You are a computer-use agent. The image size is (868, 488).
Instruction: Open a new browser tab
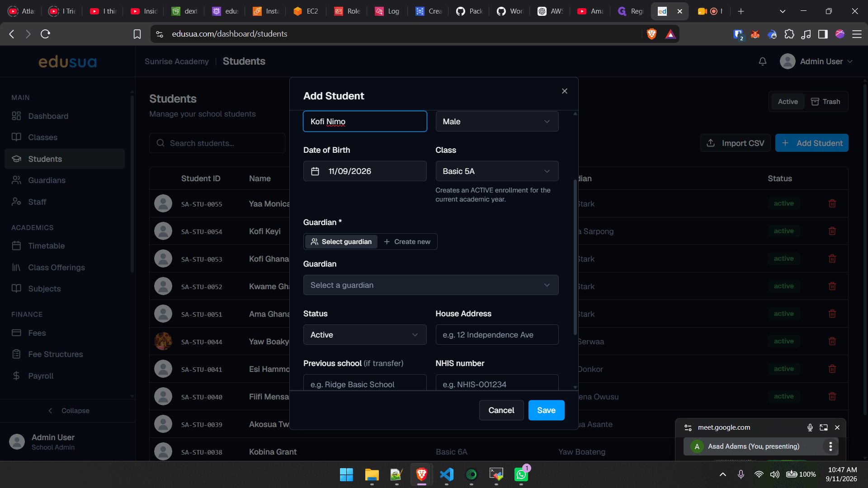tap(741, 11)
